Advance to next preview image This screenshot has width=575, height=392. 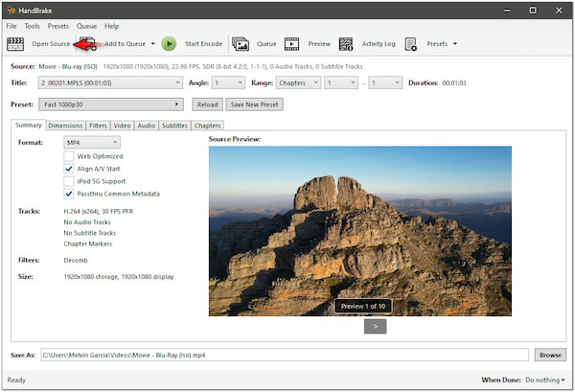point(376,326)
